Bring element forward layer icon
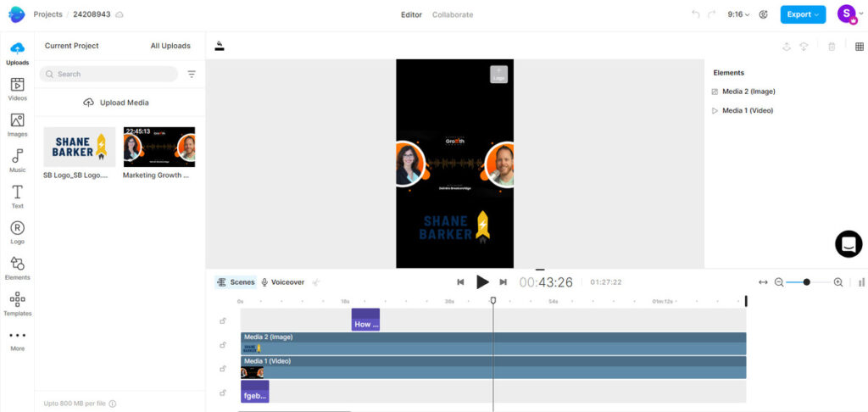 pyautogui.click(x=786, y=47)
